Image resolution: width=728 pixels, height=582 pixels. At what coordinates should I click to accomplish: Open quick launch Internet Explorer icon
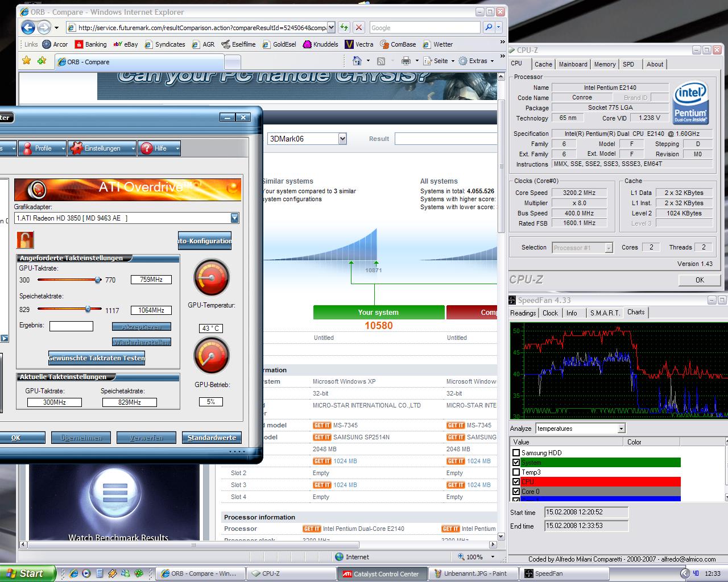(74, 573)
